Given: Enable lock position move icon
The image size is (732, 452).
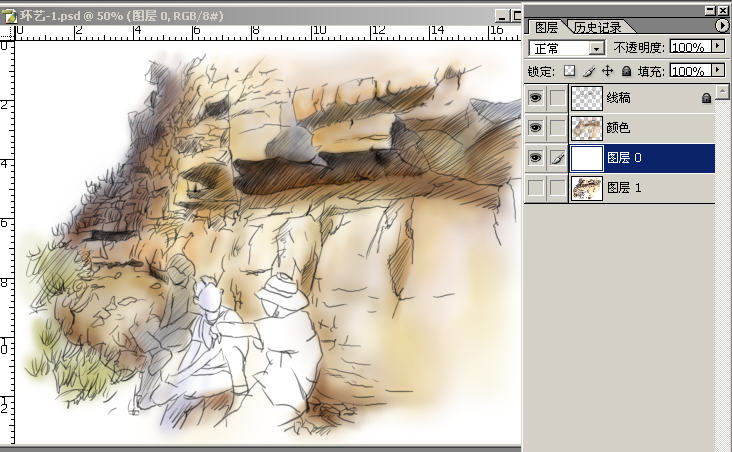Looking at the screenshot, I should click(x=607, y=71).
